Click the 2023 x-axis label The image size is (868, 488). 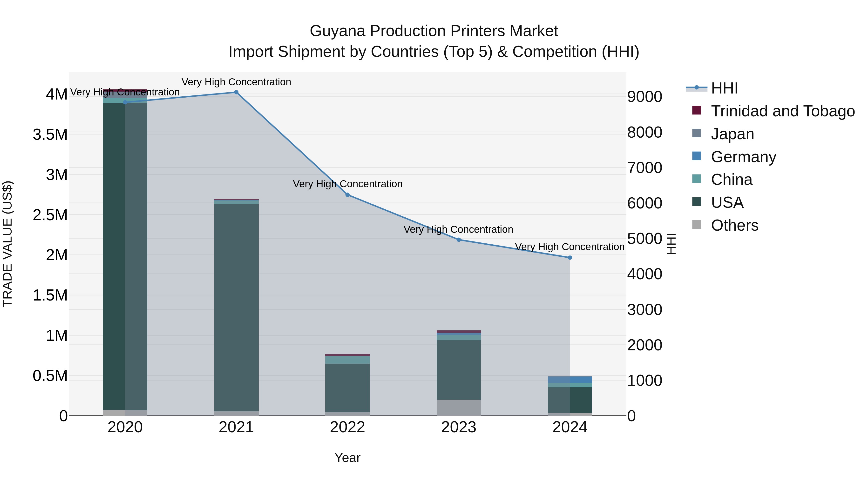click(459, 427)
